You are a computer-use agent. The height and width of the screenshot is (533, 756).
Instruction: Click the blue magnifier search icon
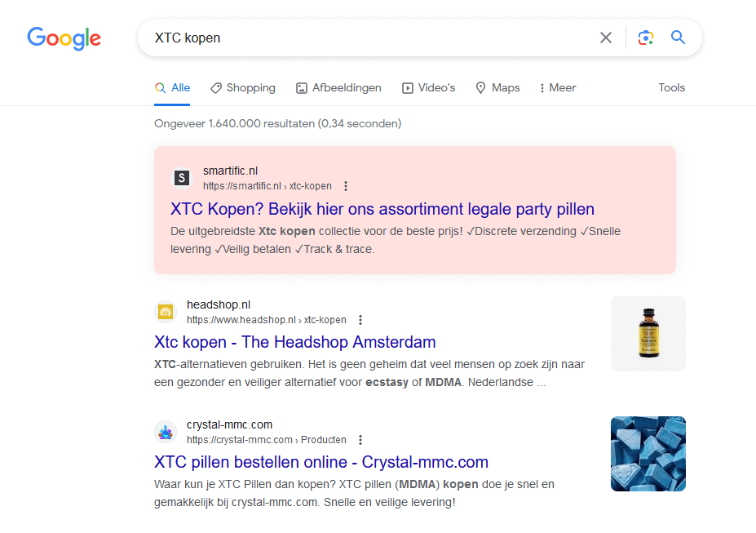678,38
